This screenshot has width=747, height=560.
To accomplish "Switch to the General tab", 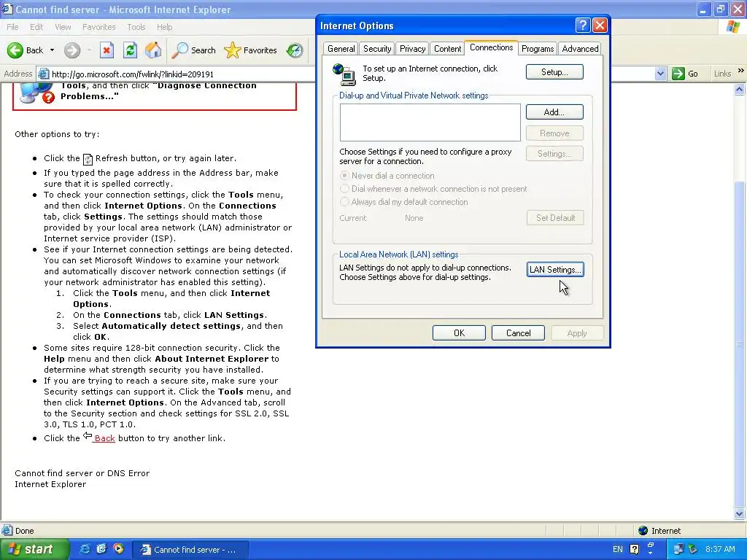I will pos(341,49).
